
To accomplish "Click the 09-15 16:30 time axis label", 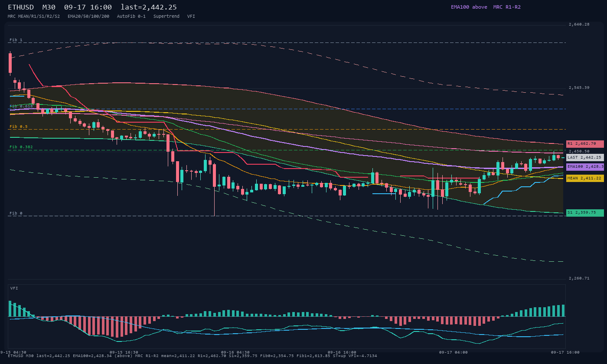I will (x=124, y=352).
